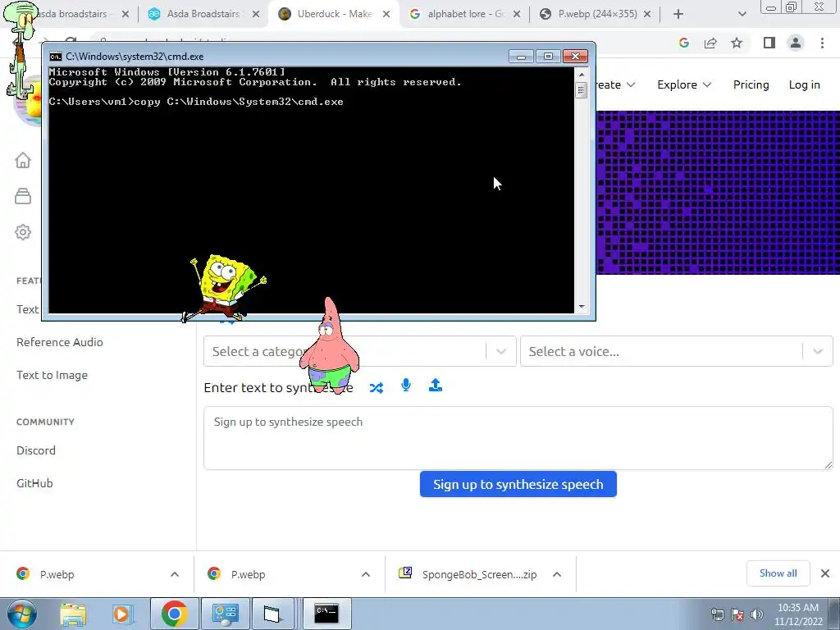Close the downloads bar
Screen dimensions: 840x630
tap(825, 573)
